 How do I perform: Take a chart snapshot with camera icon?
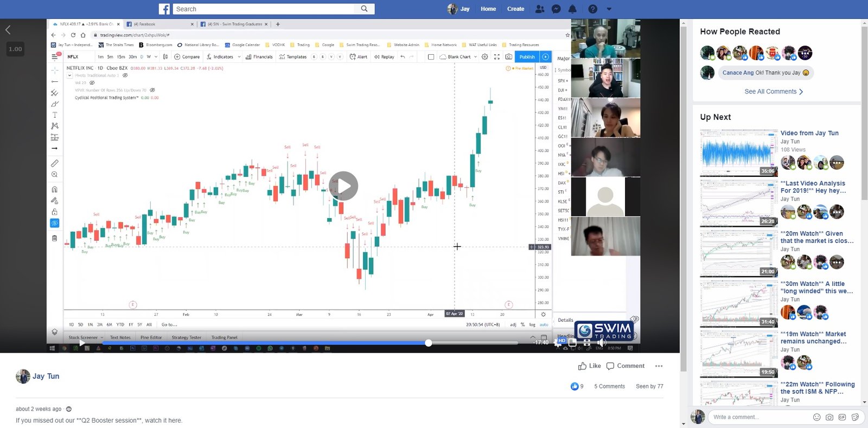tap(508, 57)
